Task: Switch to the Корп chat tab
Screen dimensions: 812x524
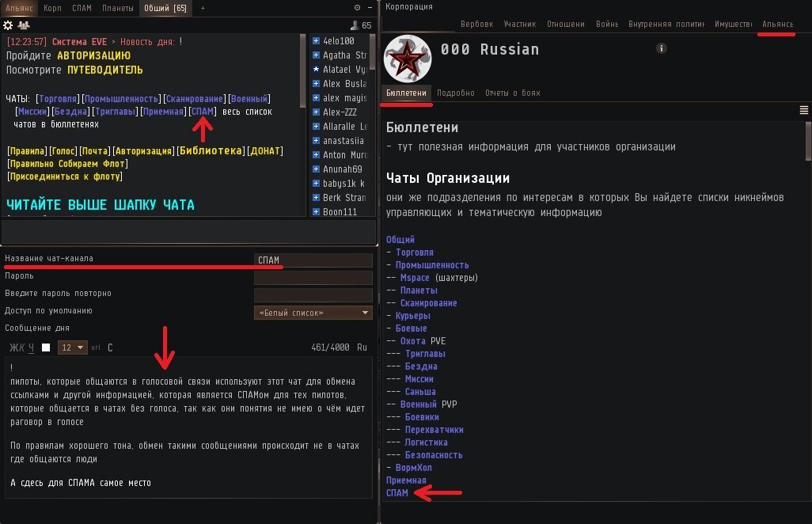Action: [x=52, y=8]
